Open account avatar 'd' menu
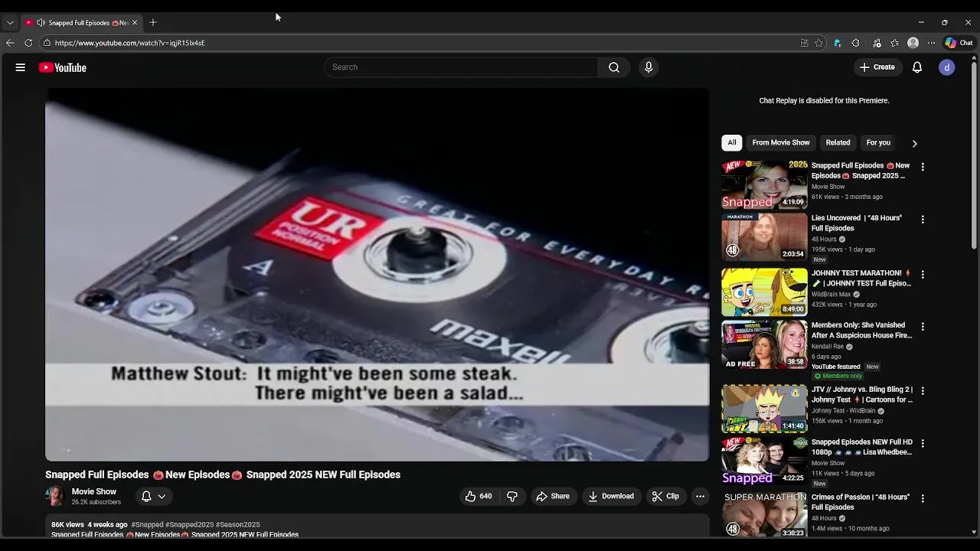 pos(947,67)
